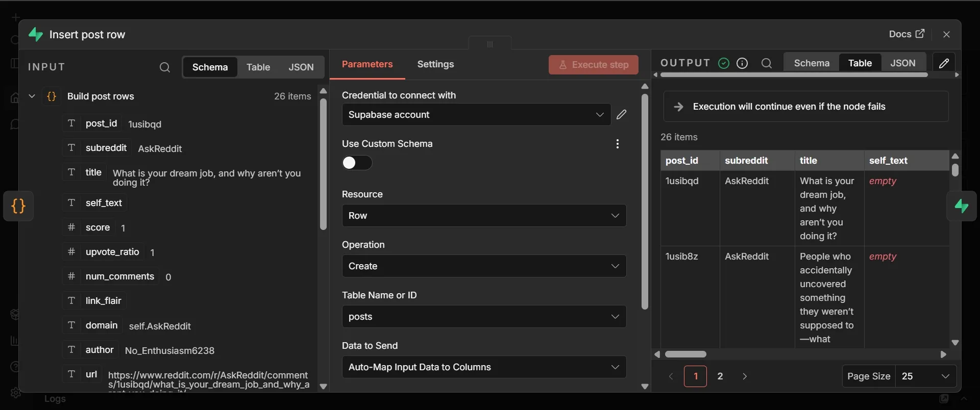Viewport: 980px width, 410px height.
Task: Go to output page 2
Action: coord(720,376)
